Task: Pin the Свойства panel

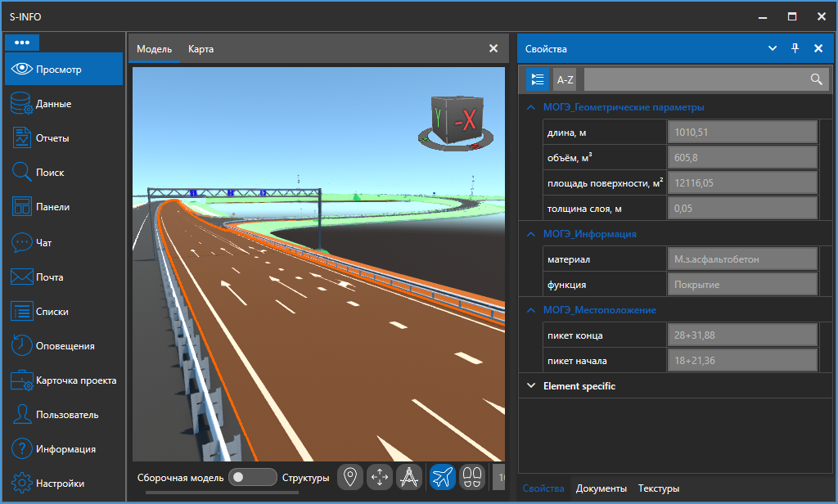Action: [x=795, y=49]
